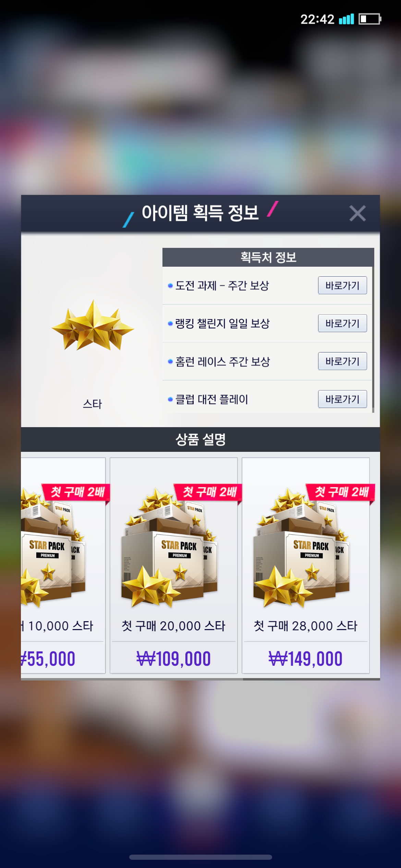
Task: Tap 바로가기 next to 홈런 레이스 주간 보상
Action: 342,361
